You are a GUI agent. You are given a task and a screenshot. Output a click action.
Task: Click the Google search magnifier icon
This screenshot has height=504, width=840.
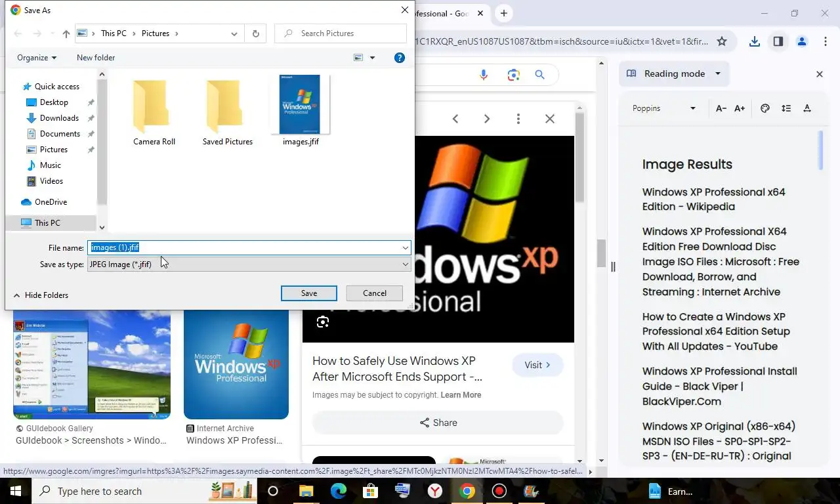tap(539, 75)
